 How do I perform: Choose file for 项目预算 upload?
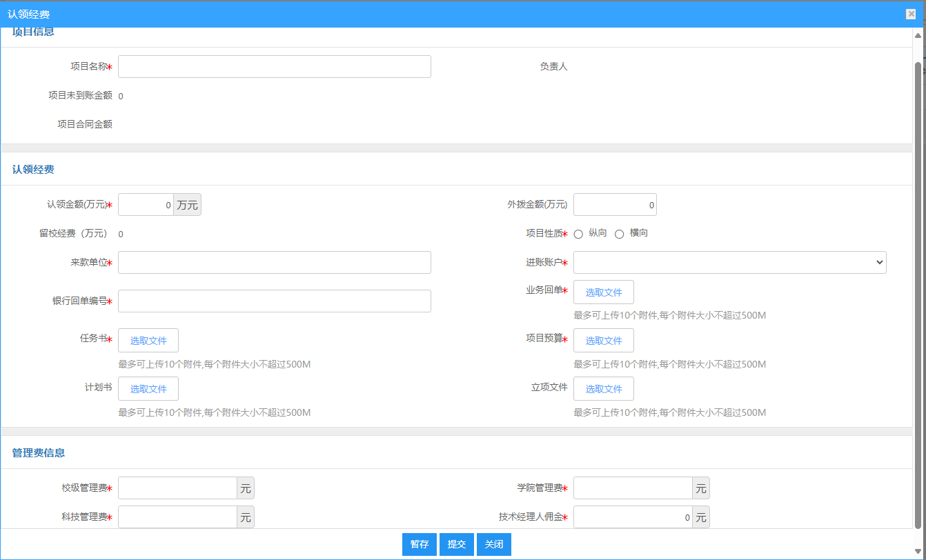603,341
